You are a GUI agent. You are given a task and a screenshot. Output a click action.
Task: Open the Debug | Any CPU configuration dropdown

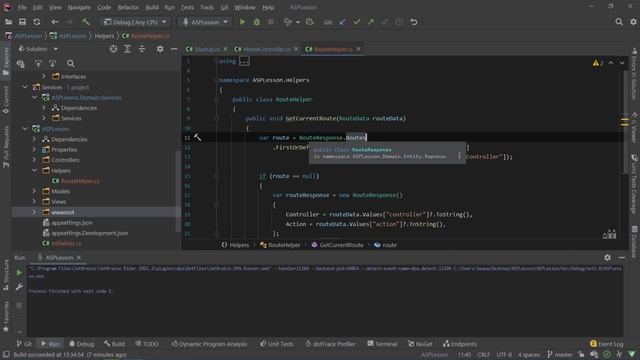click(135, 22)
